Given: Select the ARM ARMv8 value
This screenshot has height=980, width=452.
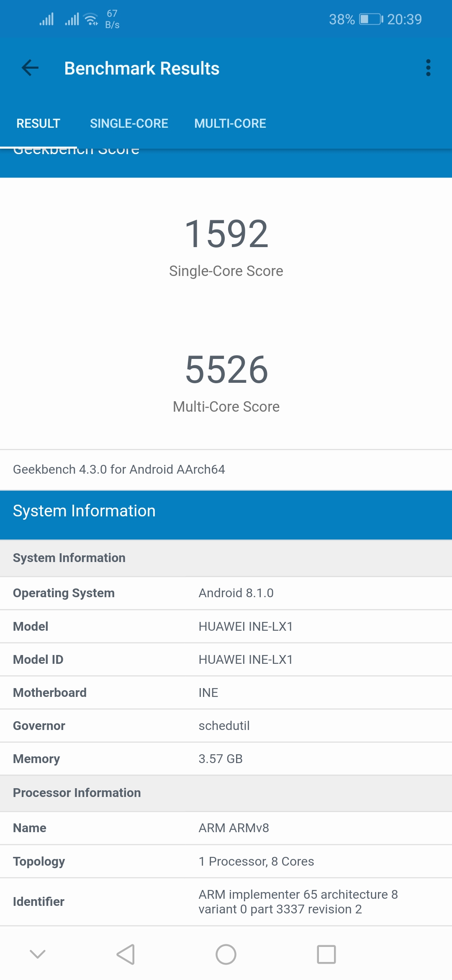Looking at the screenshot, I should (x=234, y=828).
